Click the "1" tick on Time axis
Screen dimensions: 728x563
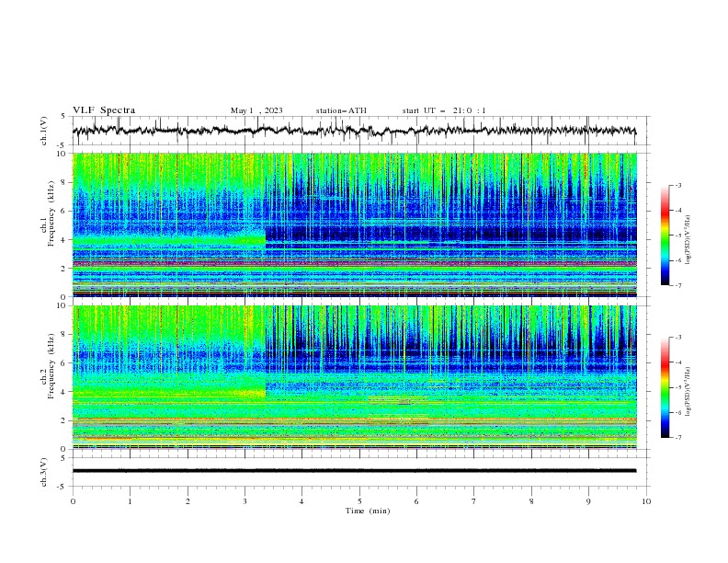(x=130, y=501)
